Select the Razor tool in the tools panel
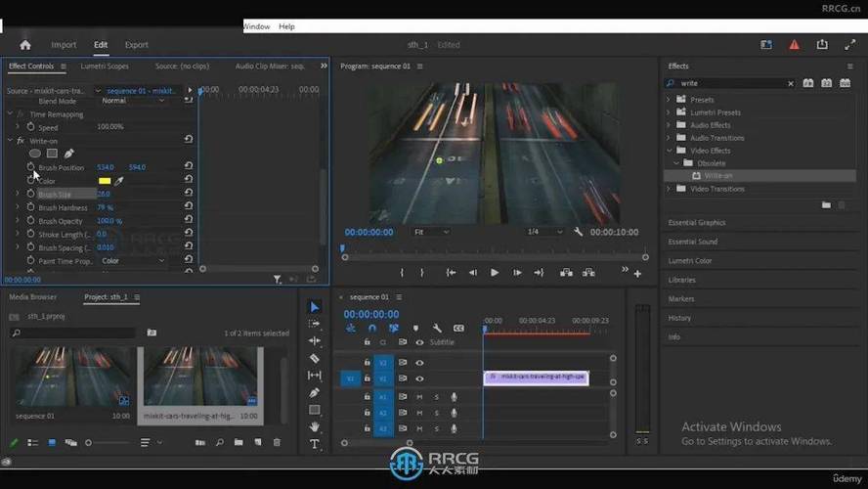Image resolution: width=868 pixels, height=489 pixels. pyautogui.click(x=314, y=358)
